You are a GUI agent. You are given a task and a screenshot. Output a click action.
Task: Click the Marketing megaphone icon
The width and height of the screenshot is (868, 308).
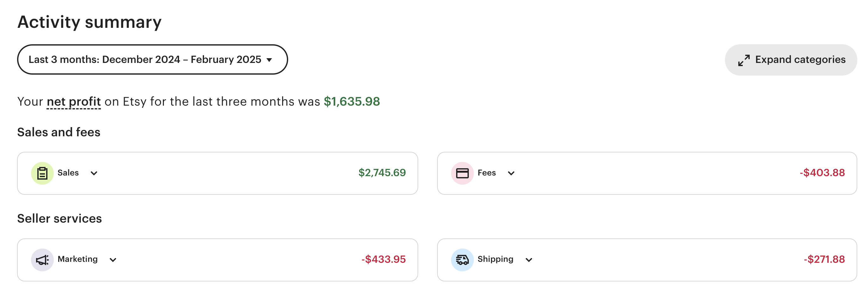42,260
